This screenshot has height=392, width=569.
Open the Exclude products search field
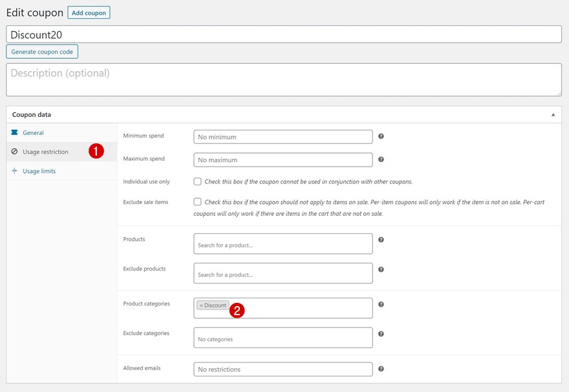click(x=283, y=274)
